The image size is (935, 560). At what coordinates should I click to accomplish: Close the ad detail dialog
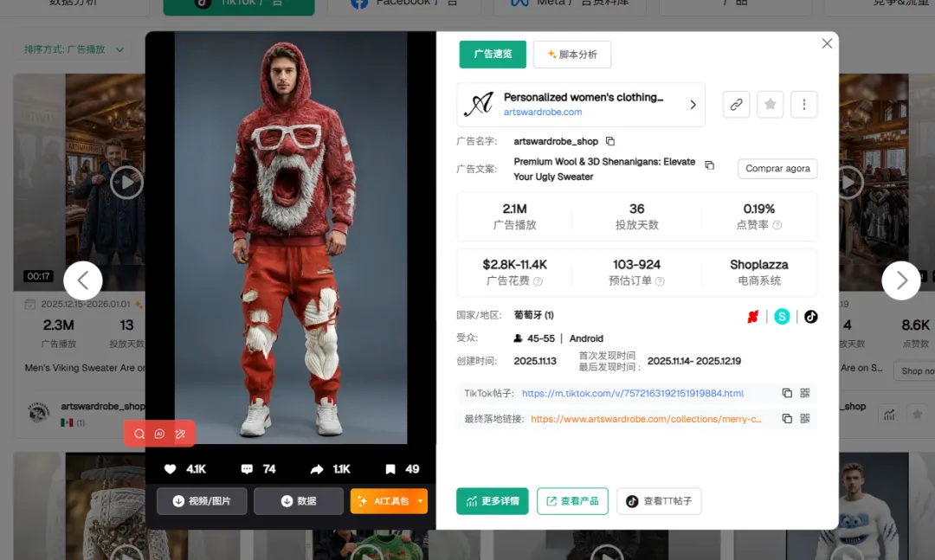(827, 43)
